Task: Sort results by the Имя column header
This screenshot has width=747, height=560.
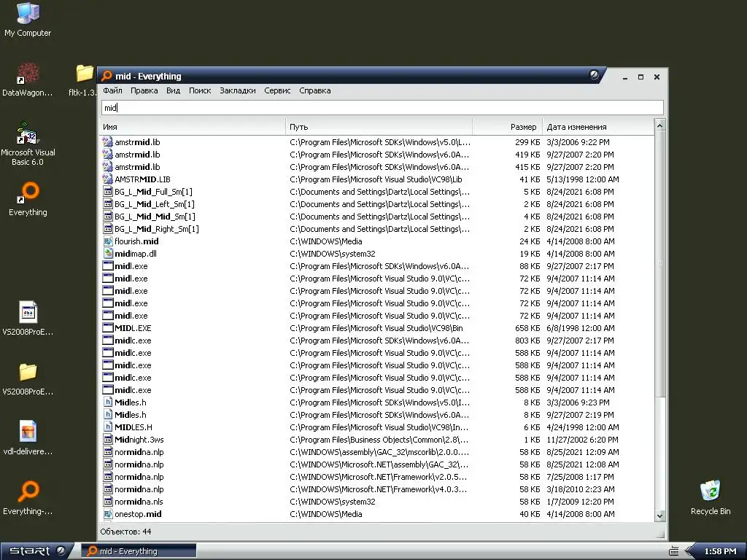Action: pos(193,127)
